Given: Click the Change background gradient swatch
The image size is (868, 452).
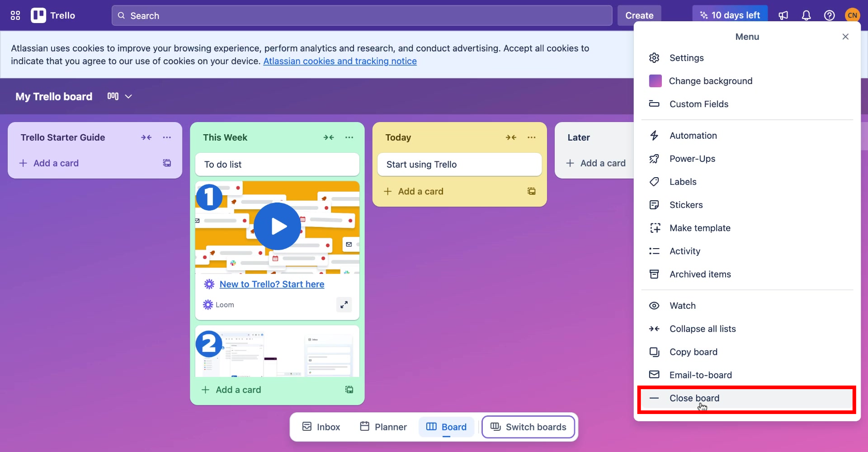Looking at the screenshot, I should [x=656, y=80].
